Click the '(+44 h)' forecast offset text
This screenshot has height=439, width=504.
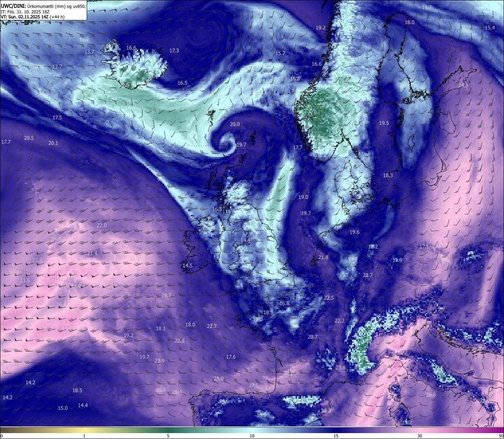pyautogui.click(x=57, y=17)
